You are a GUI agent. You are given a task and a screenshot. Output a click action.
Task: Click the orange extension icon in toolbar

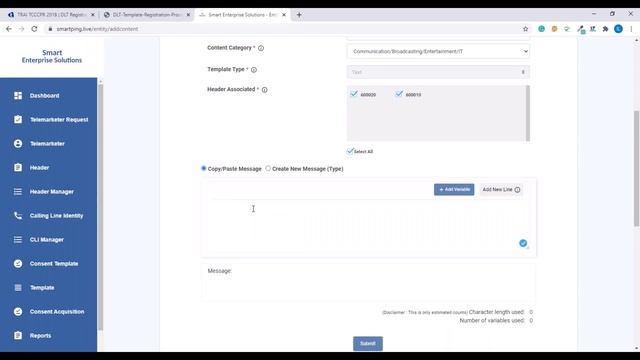pyautogui.click(x=554, y=29)
